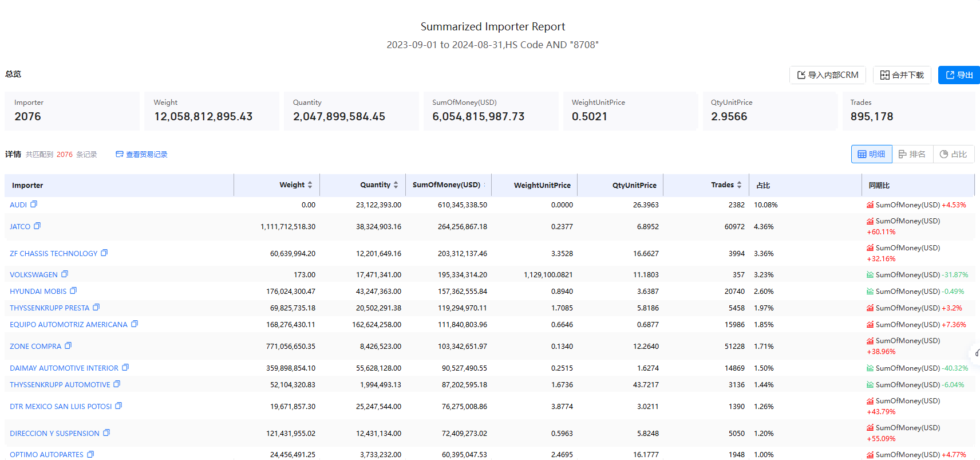Image resolution: width=980 pixels, height=460 pixels.
Task: Click trend chart icon in AUDI row
Action: pyautogui.click(x=870, y=205)
